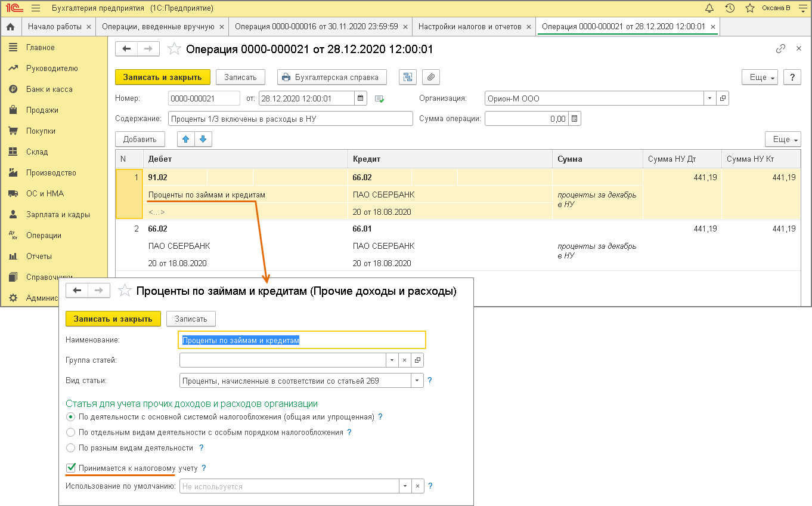Open Орион-М ООО organization card icon
Viewport: 812px width, 506px height.
tap(723, 98)
